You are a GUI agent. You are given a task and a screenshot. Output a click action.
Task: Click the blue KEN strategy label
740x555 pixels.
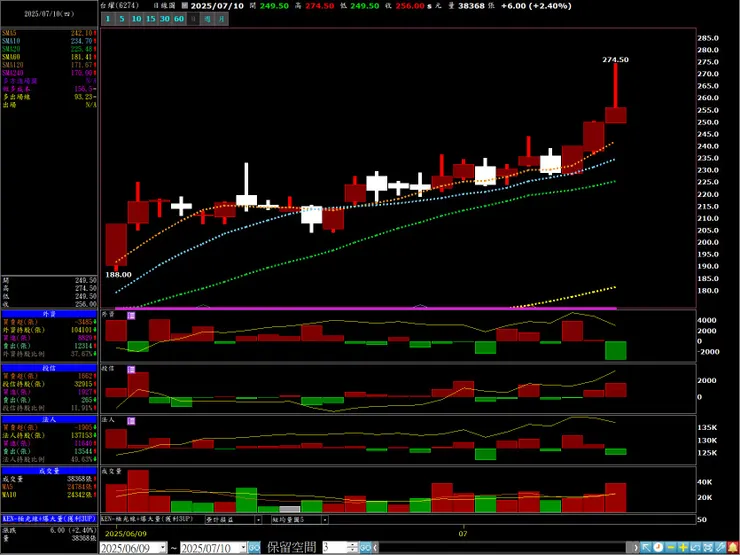(x=49, y=519)
